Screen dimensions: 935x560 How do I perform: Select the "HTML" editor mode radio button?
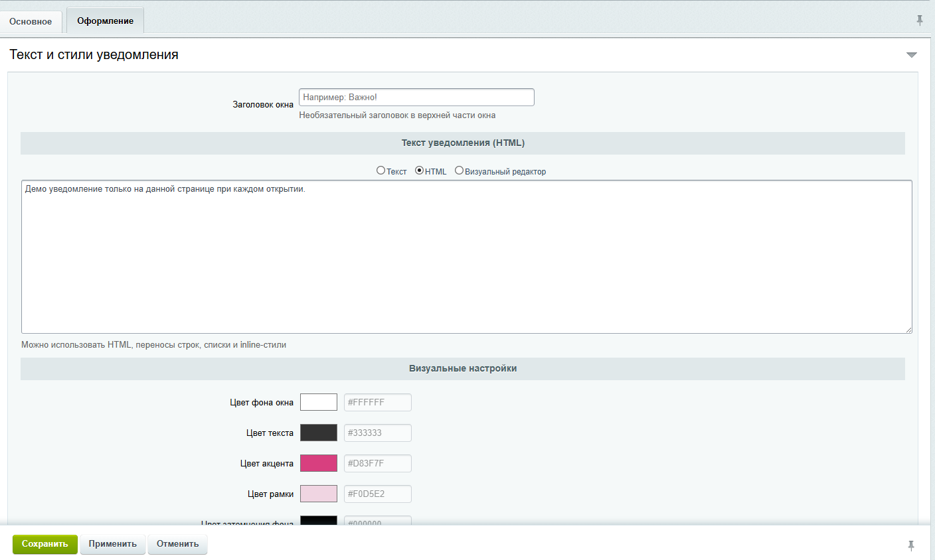(x=419, y=171)
